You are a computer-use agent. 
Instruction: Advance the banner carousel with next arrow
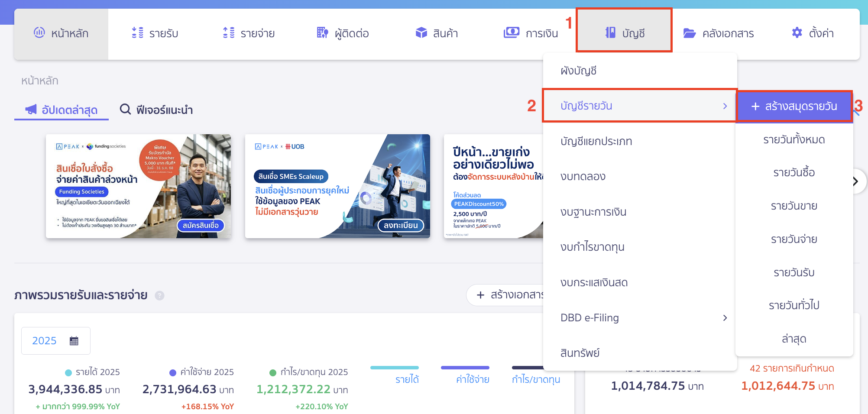tap(855, 181)
